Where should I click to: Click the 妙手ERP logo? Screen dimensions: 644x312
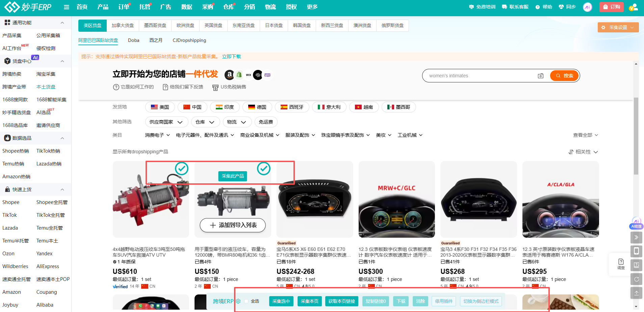[x=28, y=7]
